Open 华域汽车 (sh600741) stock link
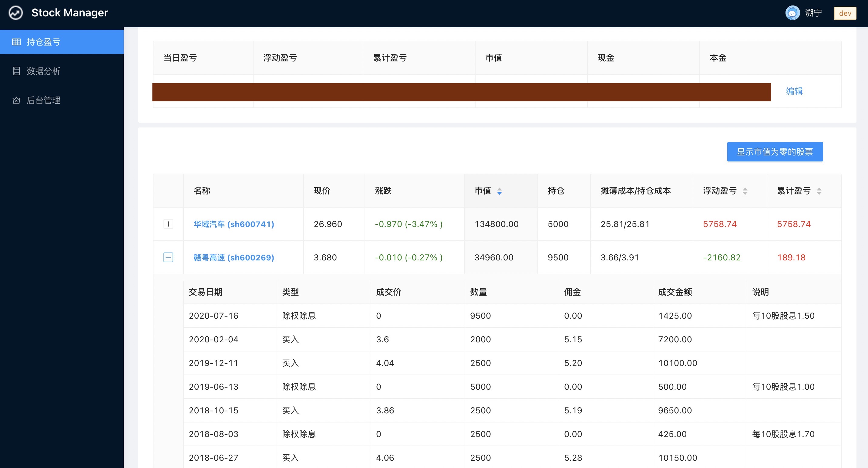868x468 pixels. pos(234,224)
